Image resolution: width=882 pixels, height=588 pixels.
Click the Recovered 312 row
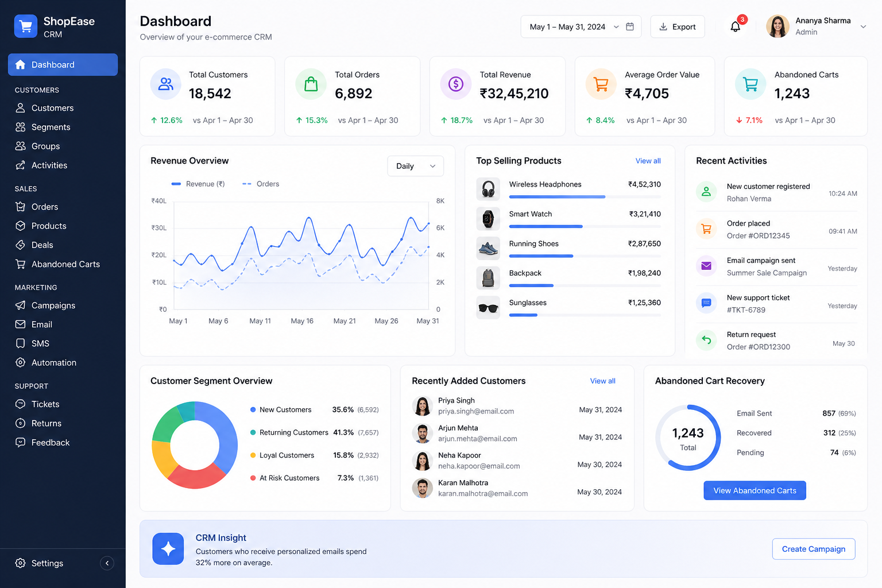pyautogui.click(x=796, y=433)
